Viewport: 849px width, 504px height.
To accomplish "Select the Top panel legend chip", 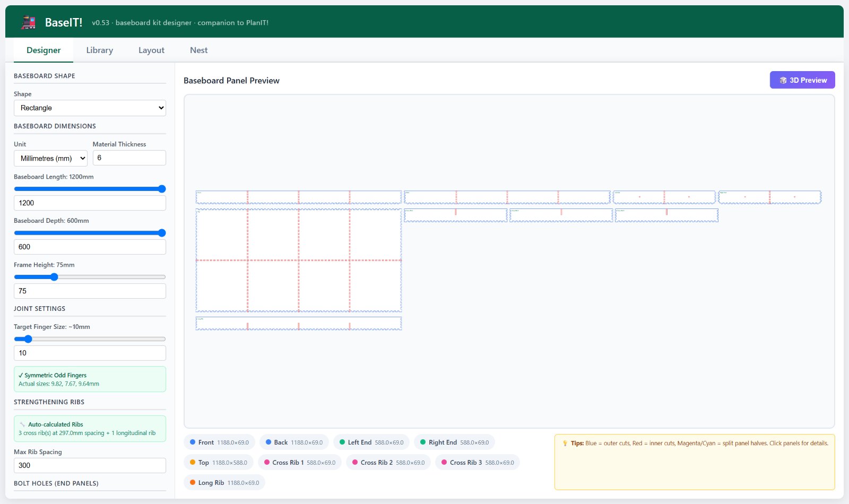I will point(219,463).
